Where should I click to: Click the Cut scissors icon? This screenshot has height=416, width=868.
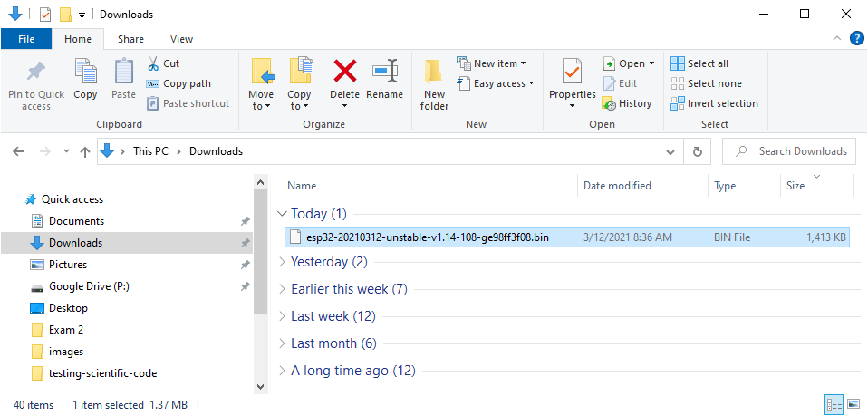[152, 63]
